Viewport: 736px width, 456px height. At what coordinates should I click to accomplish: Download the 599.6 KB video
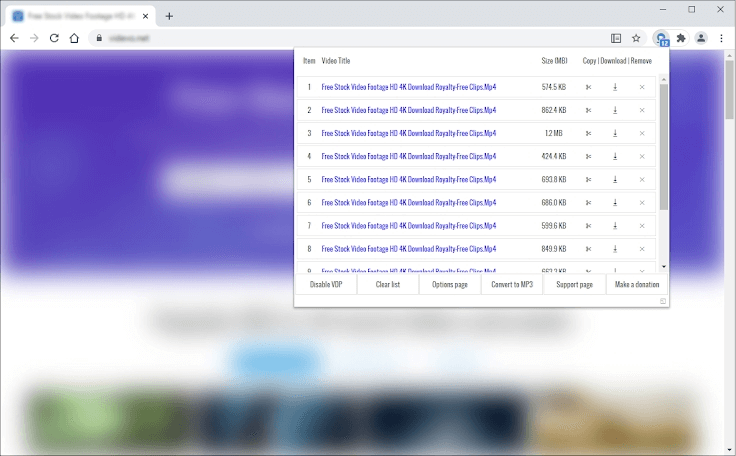pos(615,225)
